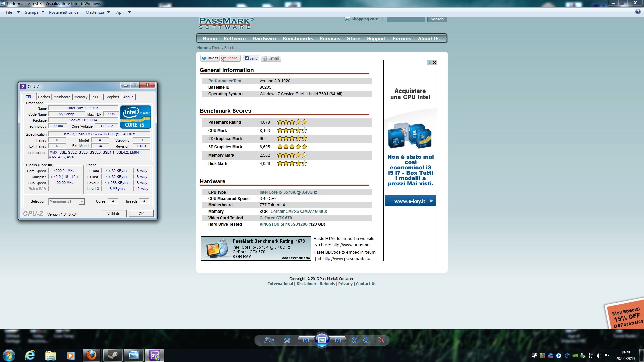Go to the previous photo
Screen dimensions: 644x362
pyautogui.click(x=306, y=340)
